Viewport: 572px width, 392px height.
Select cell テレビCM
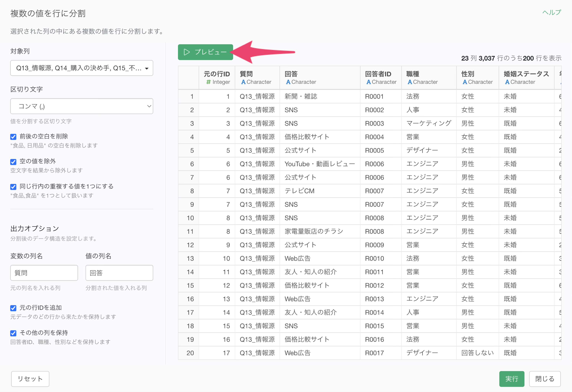[320, 191]
